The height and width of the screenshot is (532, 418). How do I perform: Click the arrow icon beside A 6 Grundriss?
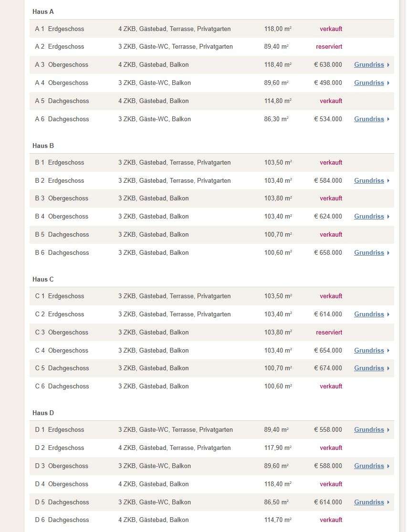click(x=388, y=119)
